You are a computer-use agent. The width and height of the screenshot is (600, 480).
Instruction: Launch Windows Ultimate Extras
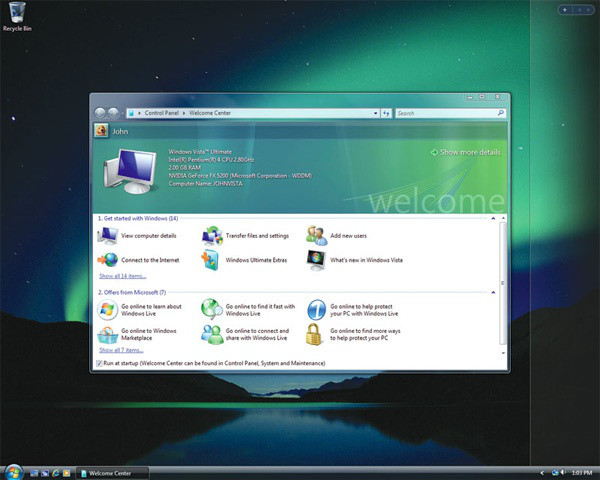[254, 260]
